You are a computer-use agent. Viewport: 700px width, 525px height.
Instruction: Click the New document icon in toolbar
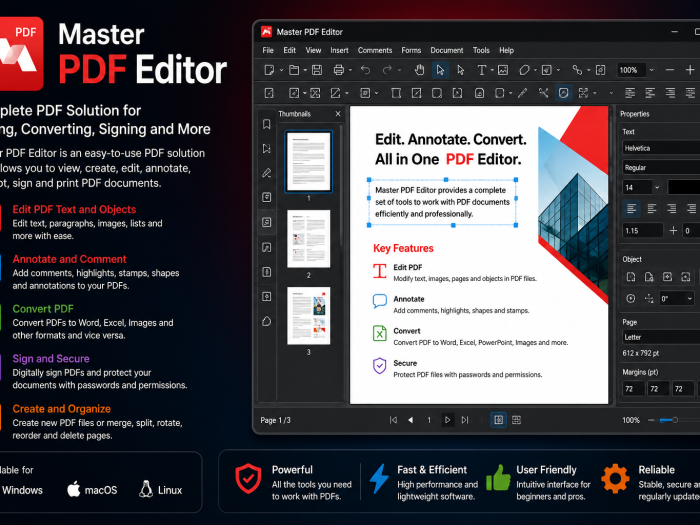(269, 70)
